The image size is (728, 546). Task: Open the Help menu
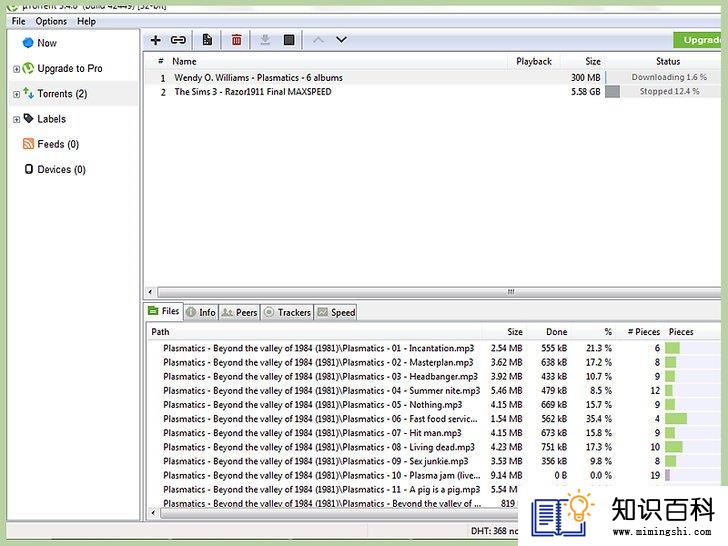point(86,21)
